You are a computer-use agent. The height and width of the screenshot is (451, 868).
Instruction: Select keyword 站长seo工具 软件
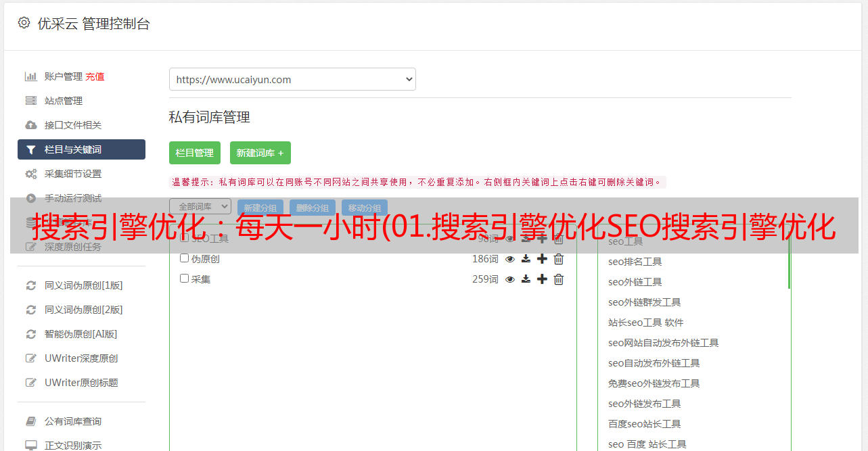coord(645,323)
